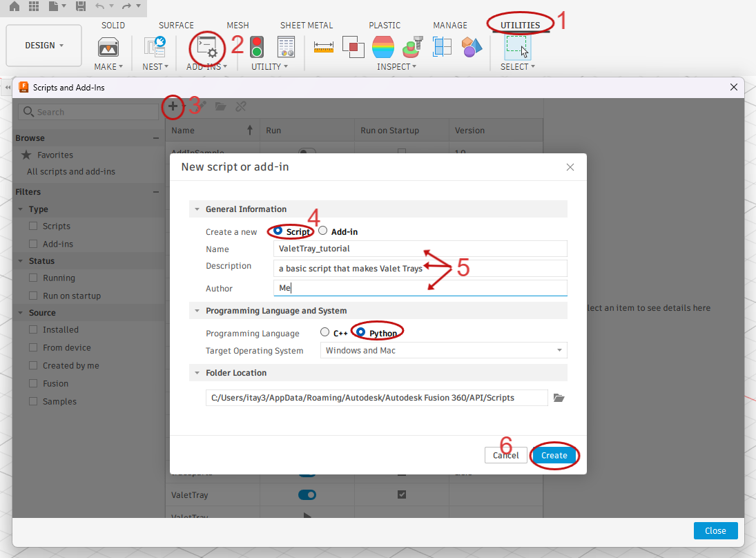Image resolution: width=756 pixels, height=558 pixels.
Task: Collapse the Source filter group
Action: [x=20, y=313]
